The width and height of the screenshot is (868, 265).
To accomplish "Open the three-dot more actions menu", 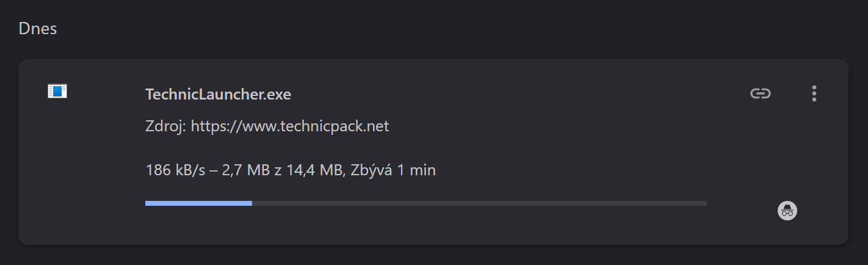I will pos(814,93).
